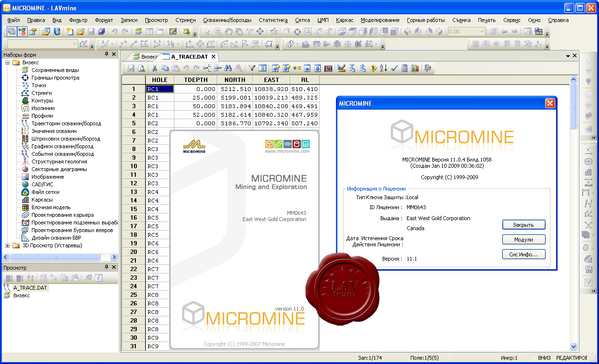The height and width of the screenshot is (364, 599).
Task: Click the Copy icon in file toolbar
Action: point(165,68)
